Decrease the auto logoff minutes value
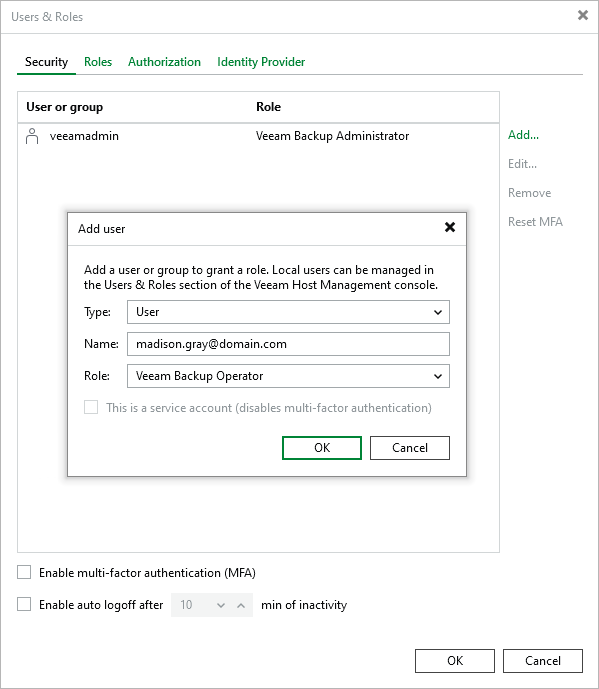This screenshot has width=599, height=689. pos(221,605)
